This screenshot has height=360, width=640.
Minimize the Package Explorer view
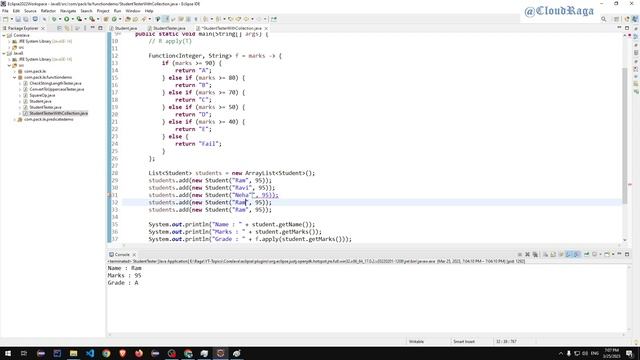[93, 28]
